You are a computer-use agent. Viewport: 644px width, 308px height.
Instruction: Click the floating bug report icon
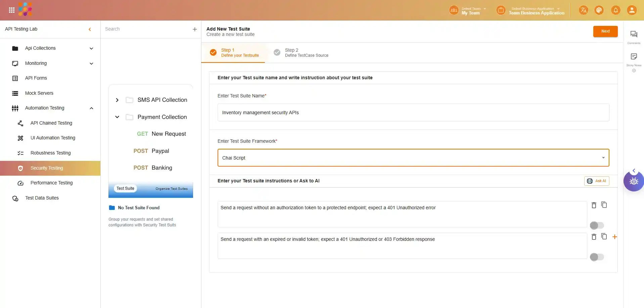[x=634, y=181]
